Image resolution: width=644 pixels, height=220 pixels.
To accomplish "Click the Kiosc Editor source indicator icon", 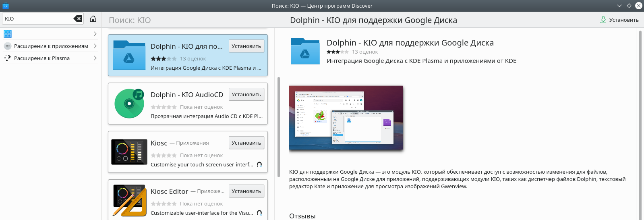I will (x=259, y=213).
